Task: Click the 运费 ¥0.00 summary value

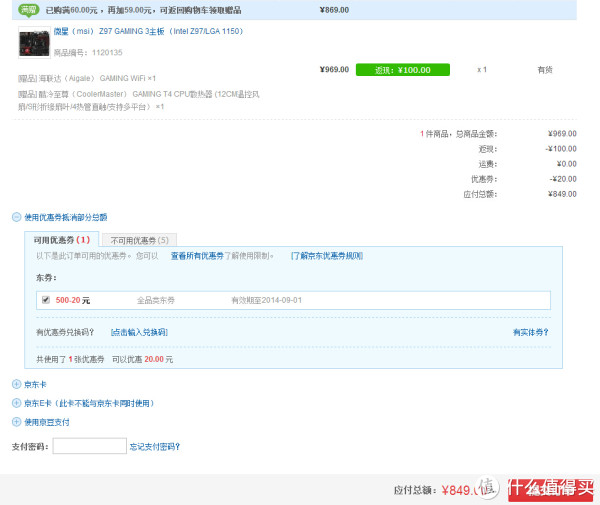Action: pyautogui.click(x=567, y=164)
